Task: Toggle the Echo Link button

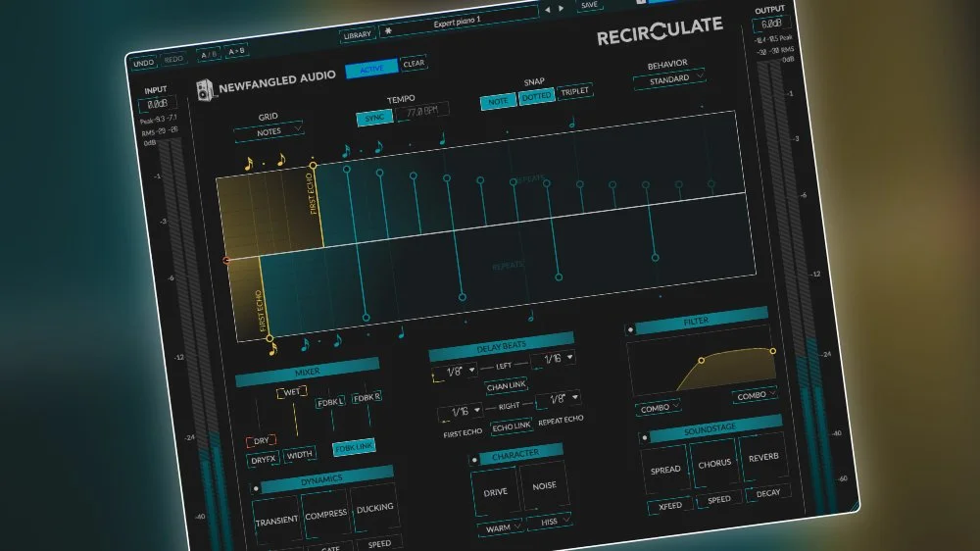Action: tap(512, 426)
